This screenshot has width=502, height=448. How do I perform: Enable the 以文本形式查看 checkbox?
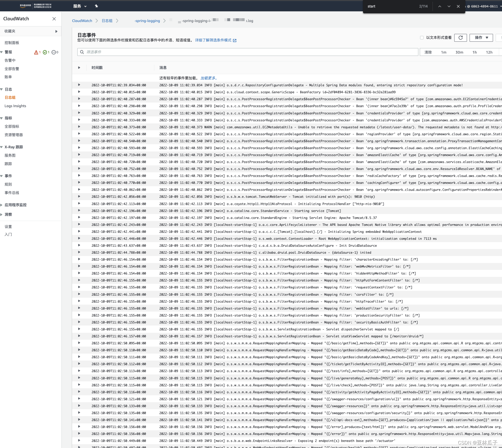point(422,38)
